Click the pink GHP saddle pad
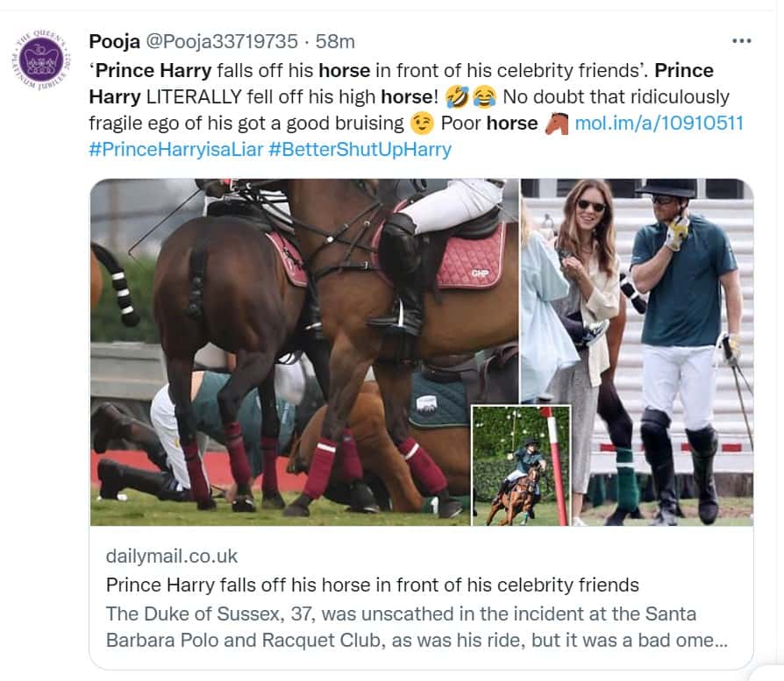Image resolution: width=784 pixels, height=681 pixels. (469, 260)
